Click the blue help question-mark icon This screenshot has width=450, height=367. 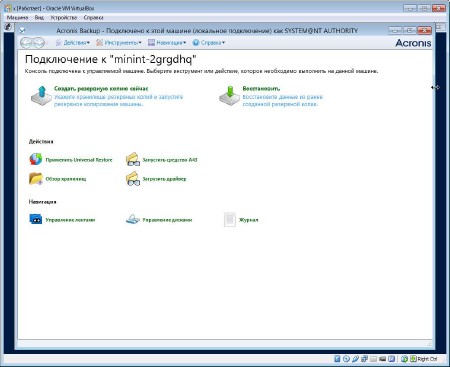pyautogui.click(x=196, y=43)
